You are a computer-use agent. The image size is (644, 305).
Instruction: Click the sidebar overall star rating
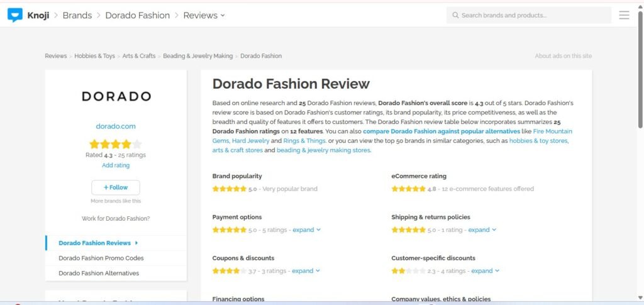point(116,144)
